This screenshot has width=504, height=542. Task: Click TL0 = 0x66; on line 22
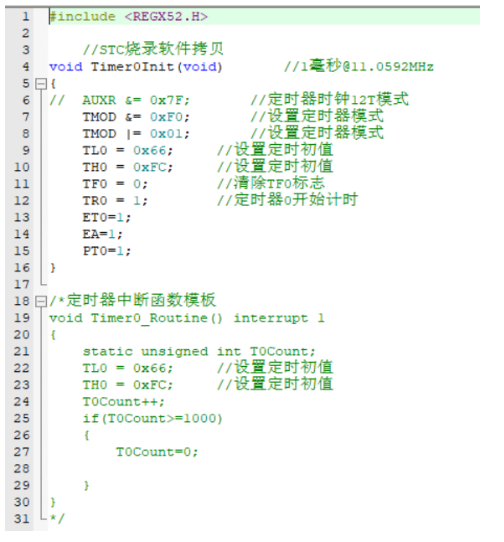pyautogui.click(x=128, y=368)
